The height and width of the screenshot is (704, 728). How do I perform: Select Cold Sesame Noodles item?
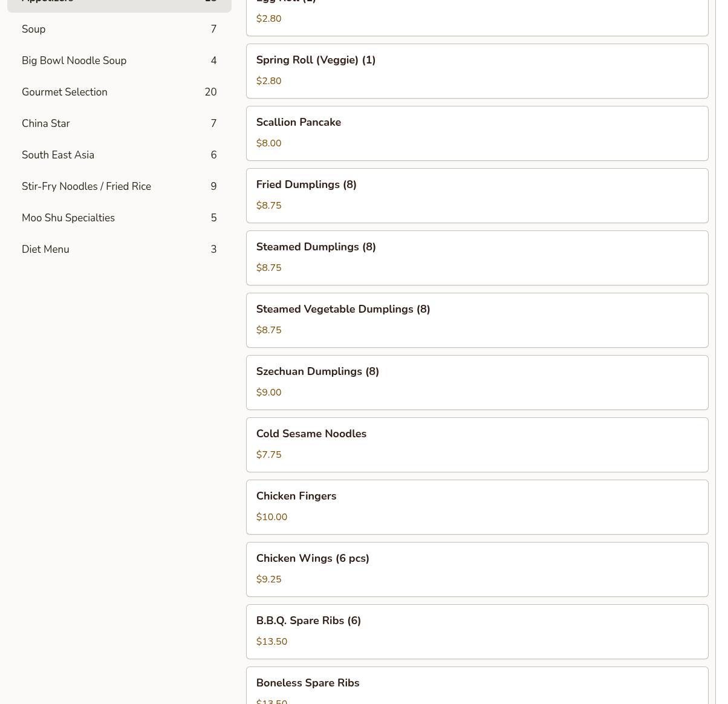476,445
